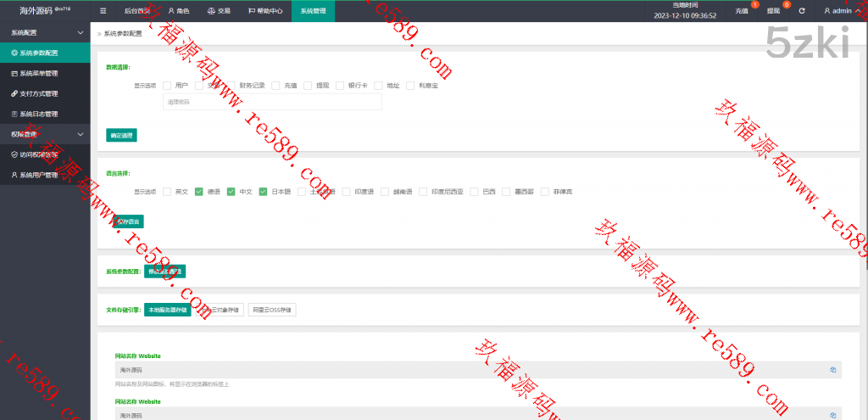Screen dimensions: 868x420
Task: Uncheck the 德语 language checkbox
Action: click(x=199, y=192)
